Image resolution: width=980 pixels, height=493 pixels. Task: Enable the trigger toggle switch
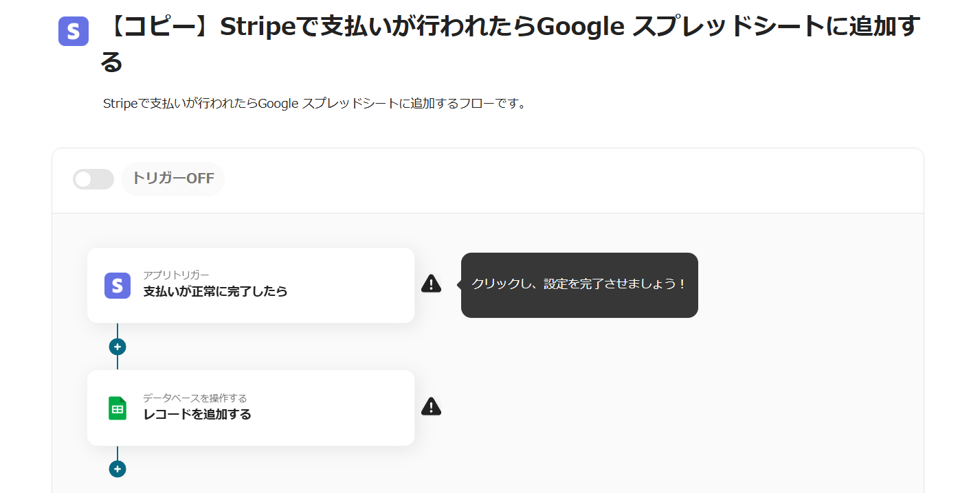93,179
